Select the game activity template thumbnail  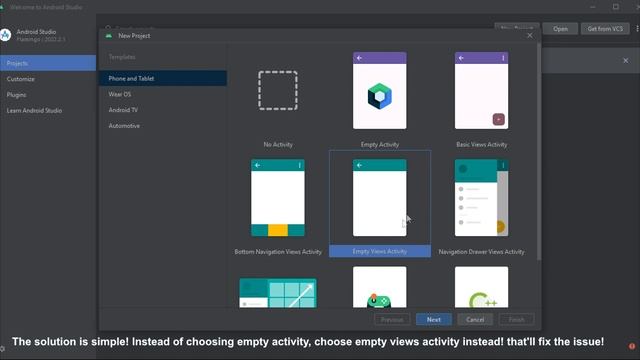(x=380, y=287)
